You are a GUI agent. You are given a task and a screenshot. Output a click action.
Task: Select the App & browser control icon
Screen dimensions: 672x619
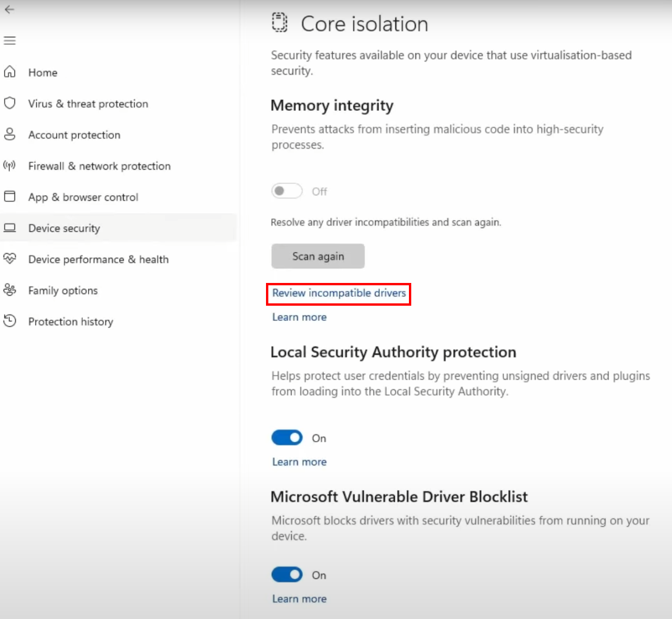pos(10,197)
